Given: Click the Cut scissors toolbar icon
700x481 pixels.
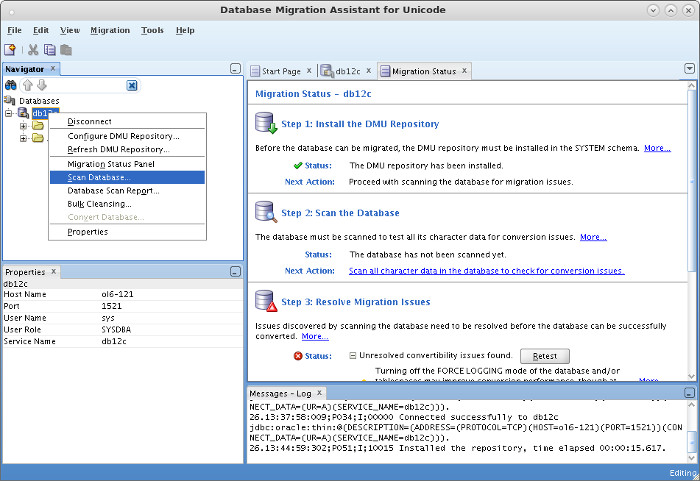Looking at the screenshot, I should 33,50.
